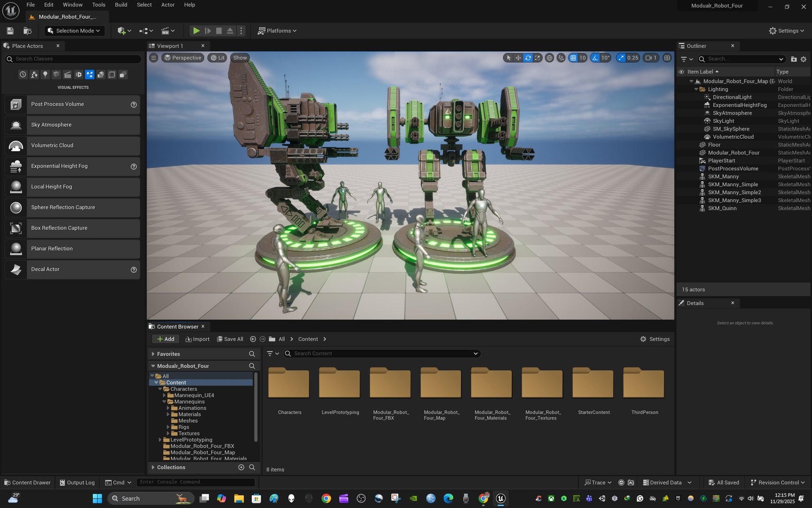Select the Geometry category icon
The image size is (812, 508).
101,74
